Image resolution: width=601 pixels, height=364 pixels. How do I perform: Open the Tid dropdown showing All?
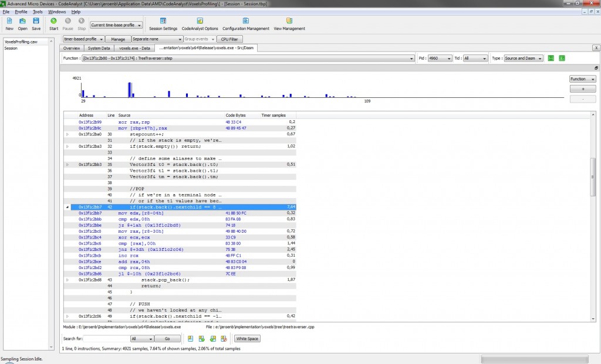pyautogui.click(x=475, y=58)
